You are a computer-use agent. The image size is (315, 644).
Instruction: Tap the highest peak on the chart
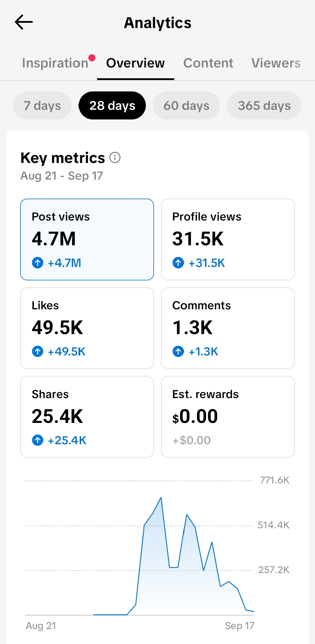pyautogui.click(x=161, y=498)
